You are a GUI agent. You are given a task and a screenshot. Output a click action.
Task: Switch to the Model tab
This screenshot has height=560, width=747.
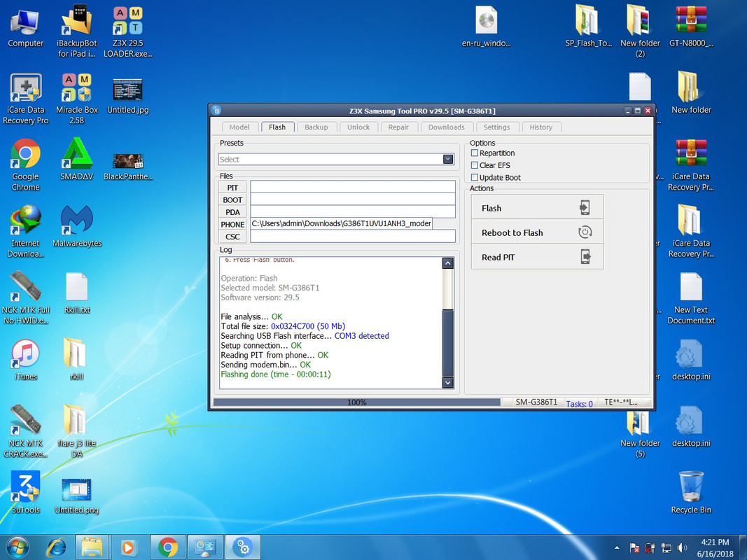tap(239, 127)
